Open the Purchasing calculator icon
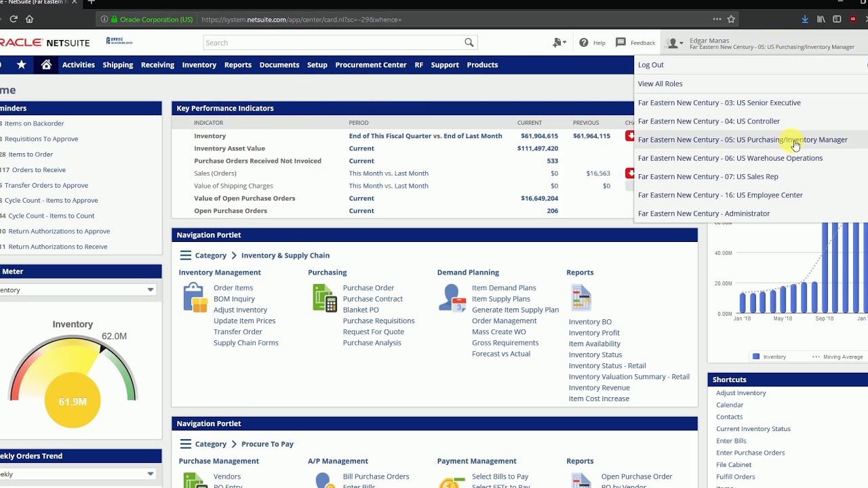The width and height of the screenshot is (868, 488). coord(324,298)
